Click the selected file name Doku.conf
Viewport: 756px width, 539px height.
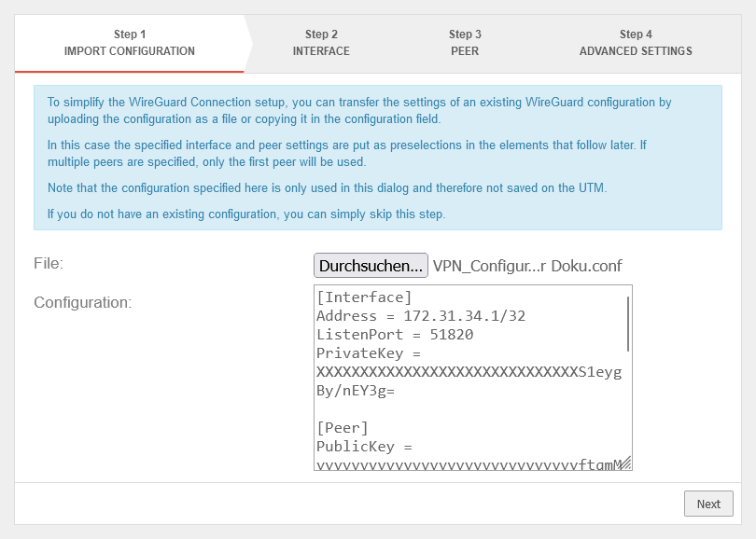click(x=527, y=266)
